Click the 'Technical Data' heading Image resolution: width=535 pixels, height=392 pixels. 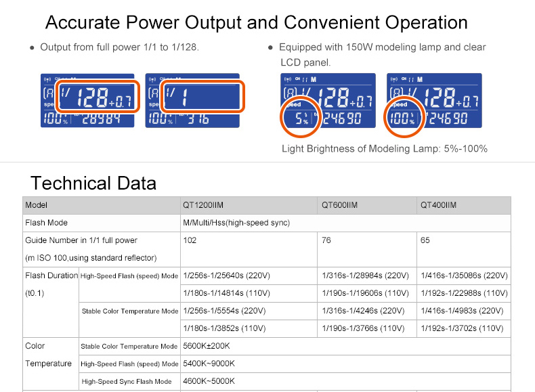click(x=93, y=183)
